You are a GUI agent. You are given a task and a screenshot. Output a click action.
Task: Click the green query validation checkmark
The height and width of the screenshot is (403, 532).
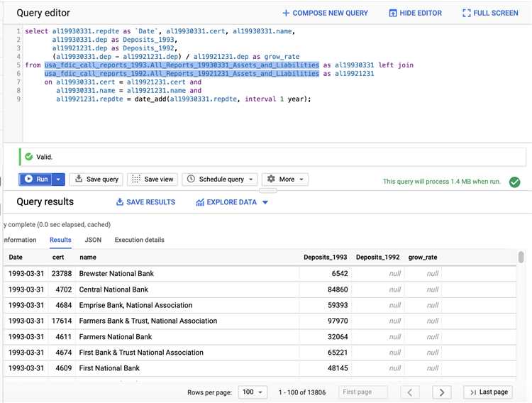pyautogui.click(x=514, y=182)
